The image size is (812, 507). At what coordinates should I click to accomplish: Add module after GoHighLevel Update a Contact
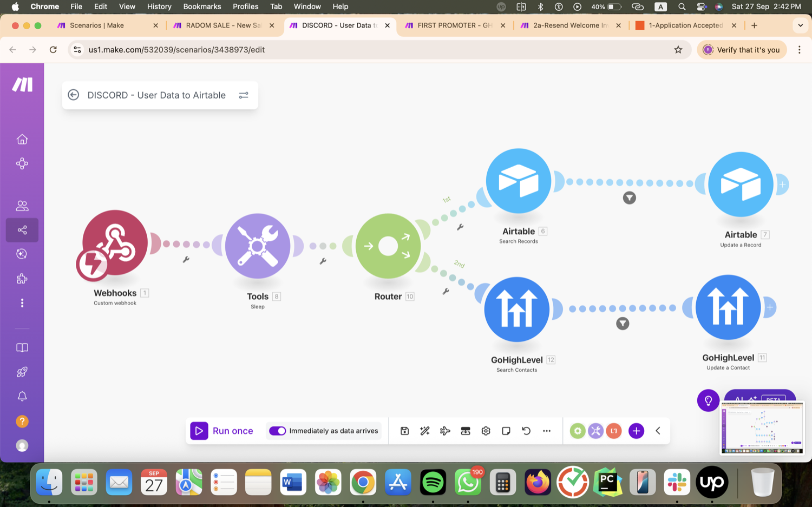coord(770,307)
